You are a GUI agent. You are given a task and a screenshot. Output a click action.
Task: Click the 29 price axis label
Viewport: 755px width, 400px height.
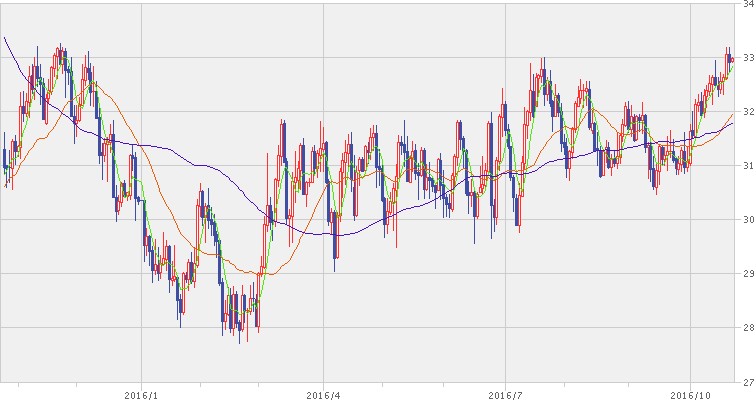(748, 273)
